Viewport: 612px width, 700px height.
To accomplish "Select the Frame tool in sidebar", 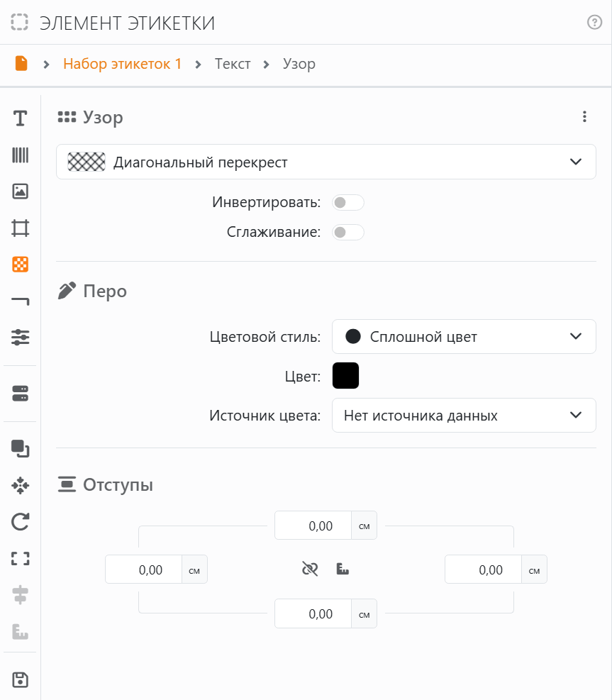I will tap(20, 228).
